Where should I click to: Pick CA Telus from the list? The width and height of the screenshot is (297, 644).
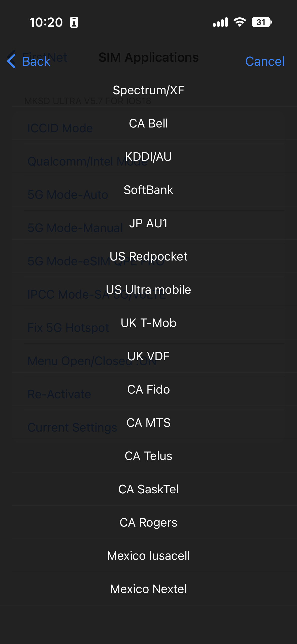(x=148, y=456)
